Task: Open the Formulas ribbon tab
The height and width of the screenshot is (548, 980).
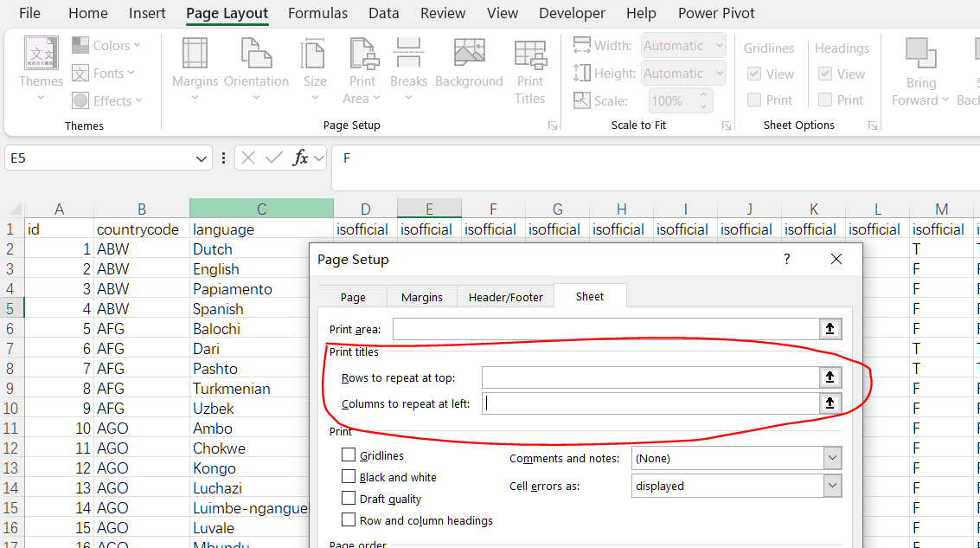Action: tap(317, 13)
